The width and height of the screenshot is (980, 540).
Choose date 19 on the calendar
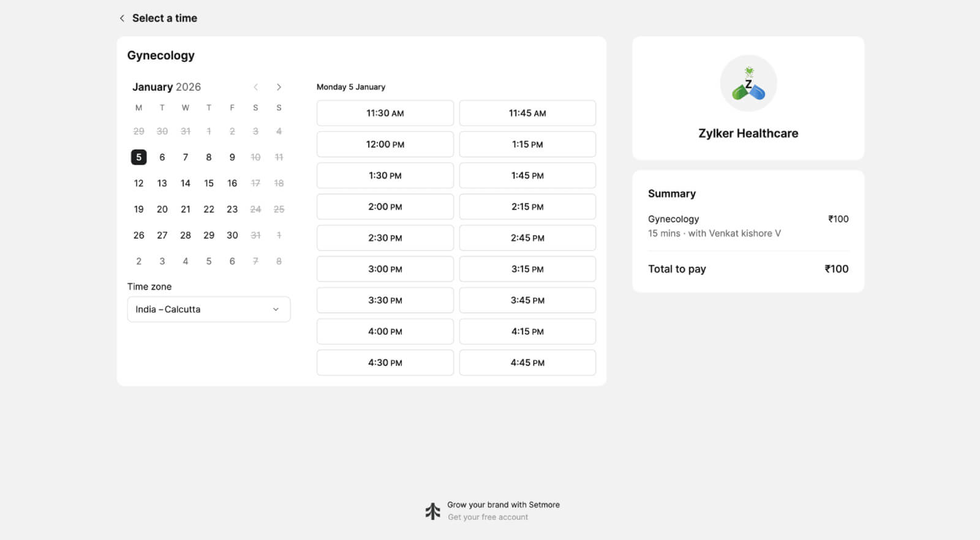(x=139, y=210)
